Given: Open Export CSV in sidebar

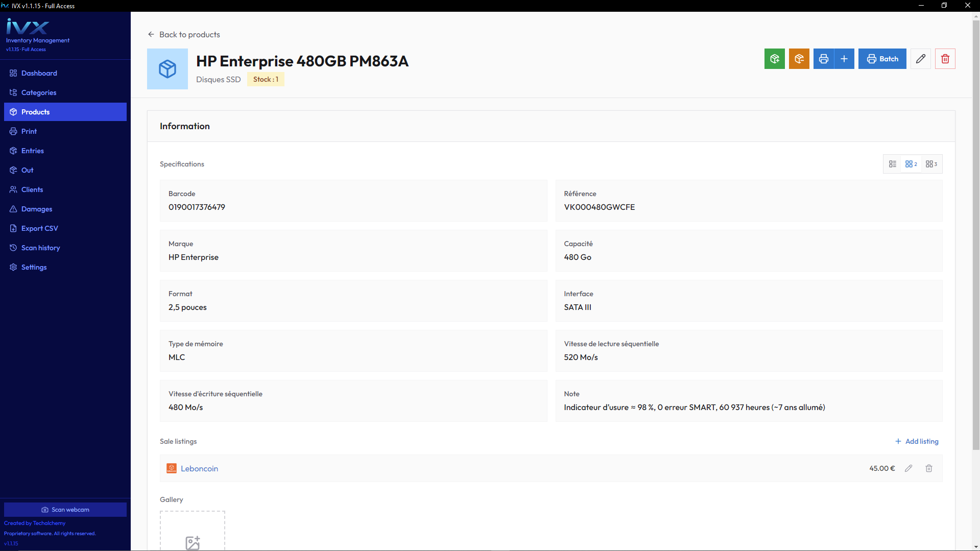Looking at the screenshot, I should pyautogui.click(x=65, y=228).
